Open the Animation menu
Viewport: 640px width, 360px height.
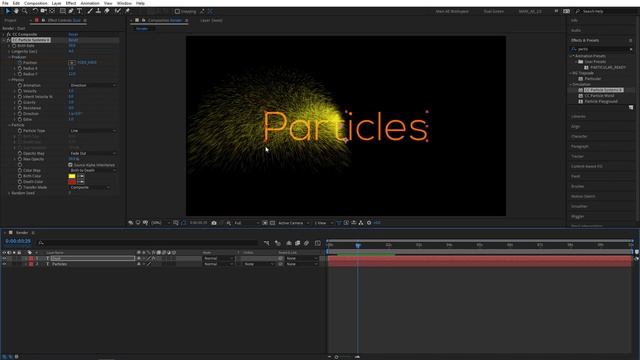(90, 3)
